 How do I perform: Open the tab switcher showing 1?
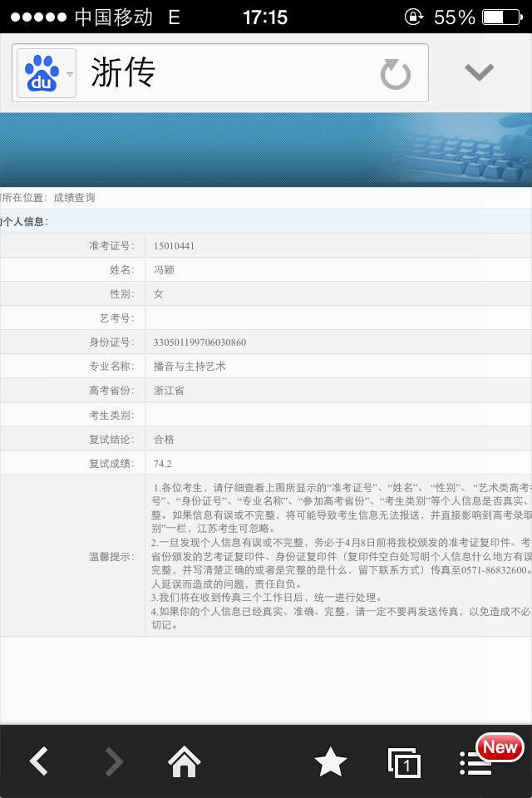(x=404, y=762)
